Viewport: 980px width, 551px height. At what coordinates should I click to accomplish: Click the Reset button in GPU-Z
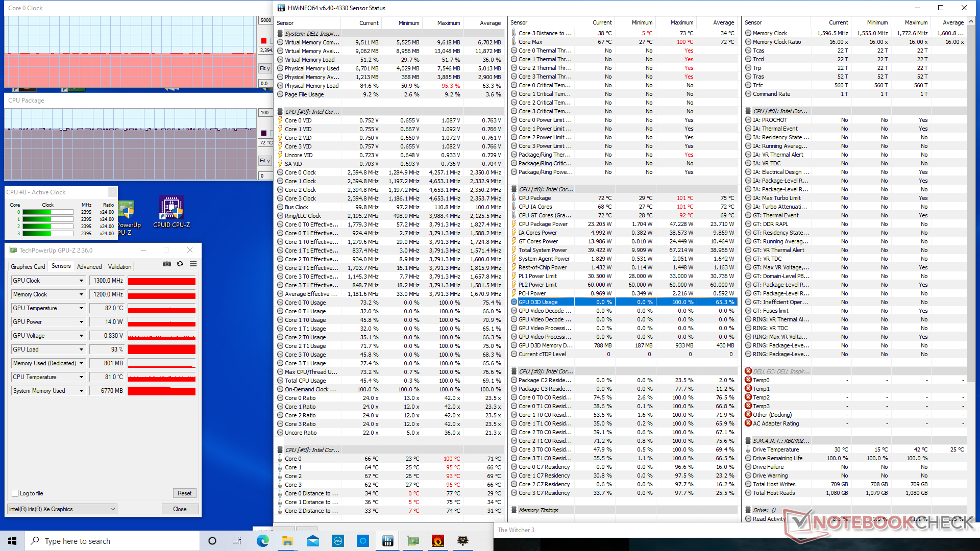coord(184,493)
